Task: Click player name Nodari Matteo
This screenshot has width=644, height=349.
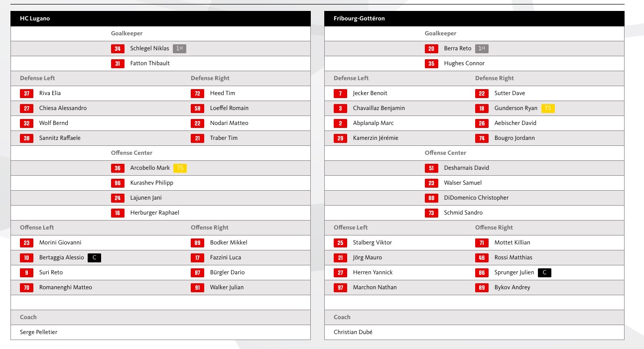Action: (229, 123)
